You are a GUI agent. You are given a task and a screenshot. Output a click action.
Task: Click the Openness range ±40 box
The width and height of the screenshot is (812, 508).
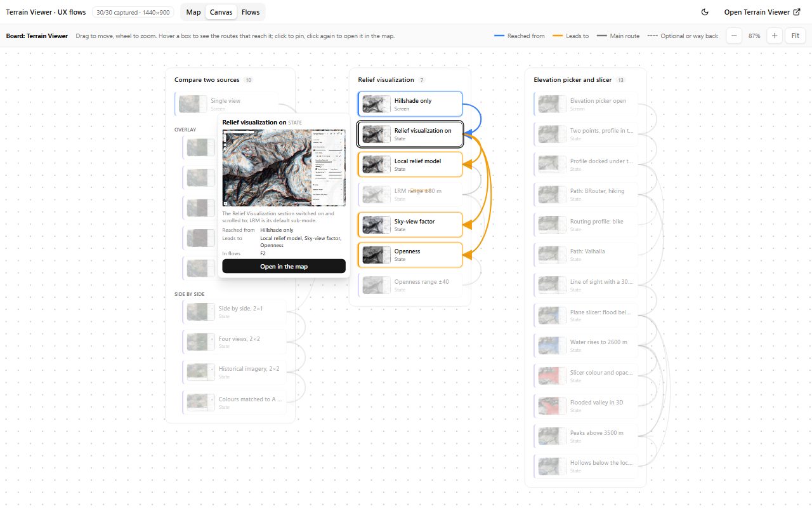410,285
